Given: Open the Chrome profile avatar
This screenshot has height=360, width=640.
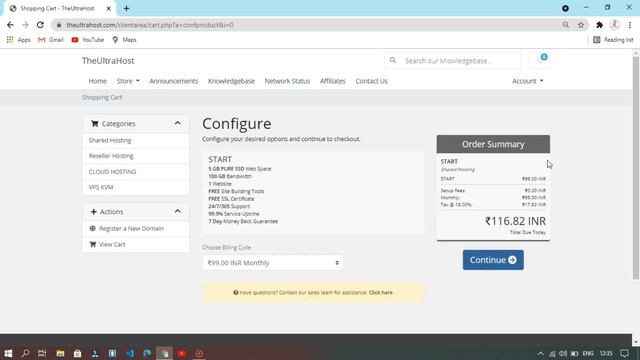Looking at the screenshot, I should coord(614,25).
